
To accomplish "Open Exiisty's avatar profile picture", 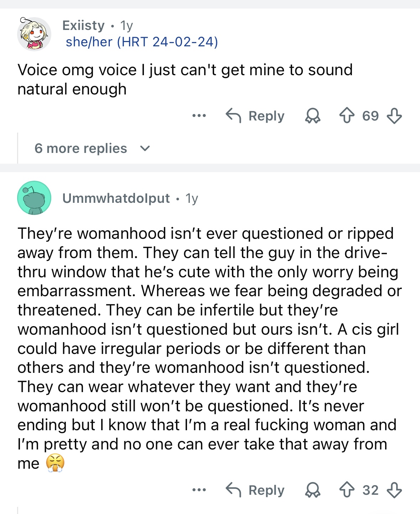I will tap(34, 34).
